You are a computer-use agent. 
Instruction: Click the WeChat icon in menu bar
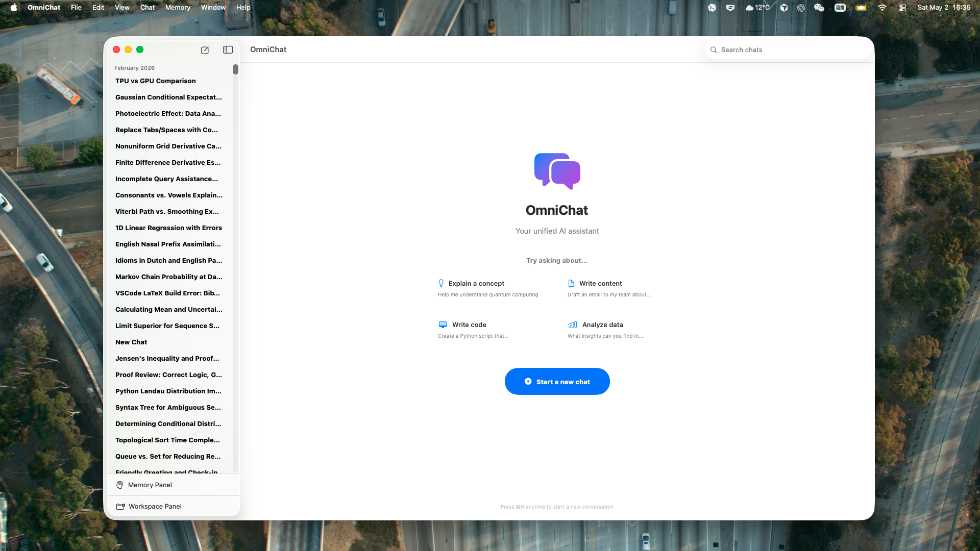[x=819, y=8]
